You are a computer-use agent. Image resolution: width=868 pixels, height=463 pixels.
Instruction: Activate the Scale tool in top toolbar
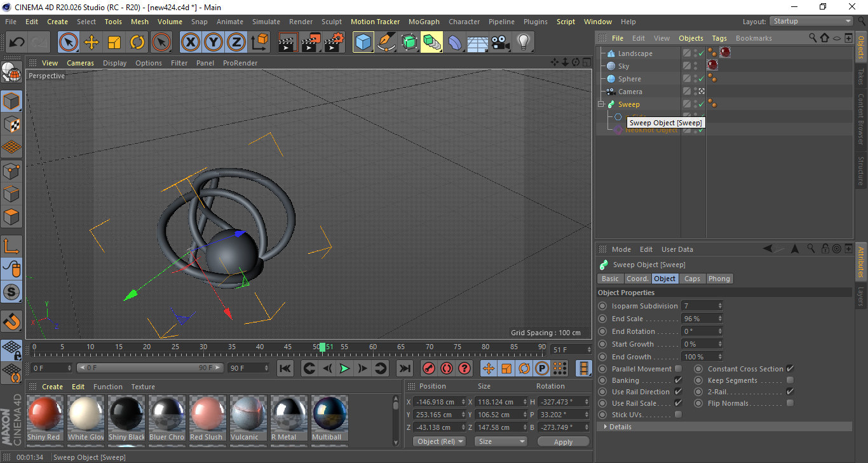click(x=114, y=43)
